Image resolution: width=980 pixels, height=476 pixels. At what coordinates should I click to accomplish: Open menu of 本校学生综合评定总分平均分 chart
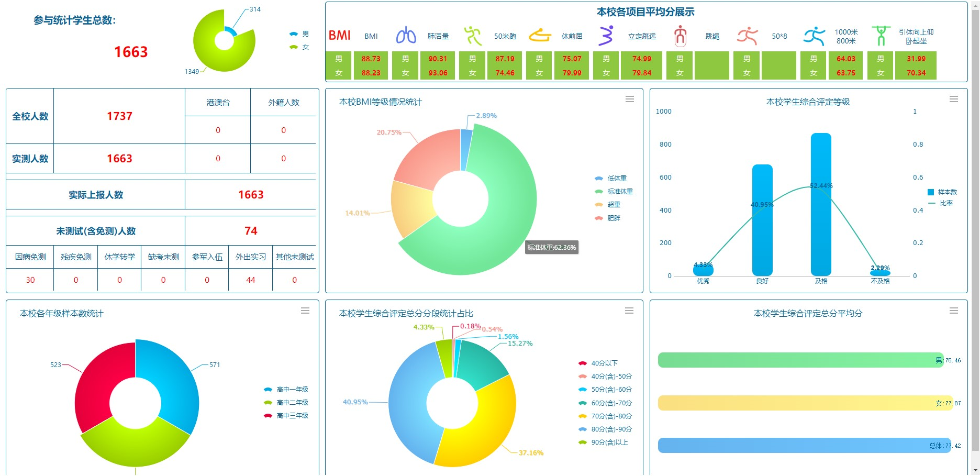[x=954, y=311]
